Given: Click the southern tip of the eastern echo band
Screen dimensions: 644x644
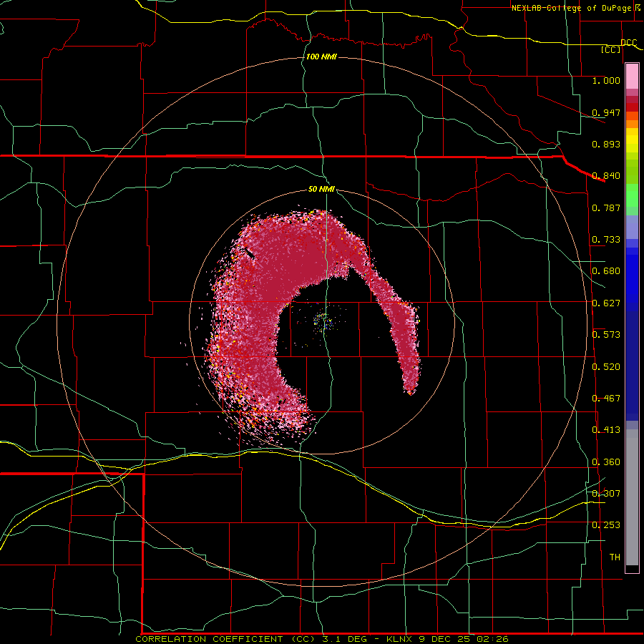Looking at the screenshot, I should coord(410,390).
